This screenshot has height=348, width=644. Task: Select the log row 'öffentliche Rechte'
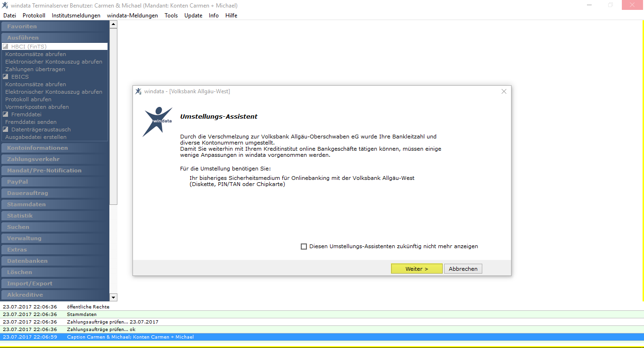click(322, 307)
